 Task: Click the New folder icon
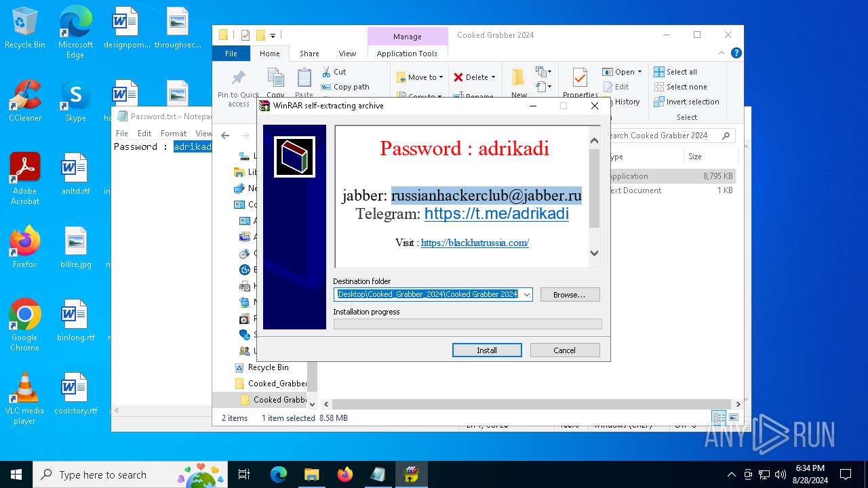pos(519,78)
